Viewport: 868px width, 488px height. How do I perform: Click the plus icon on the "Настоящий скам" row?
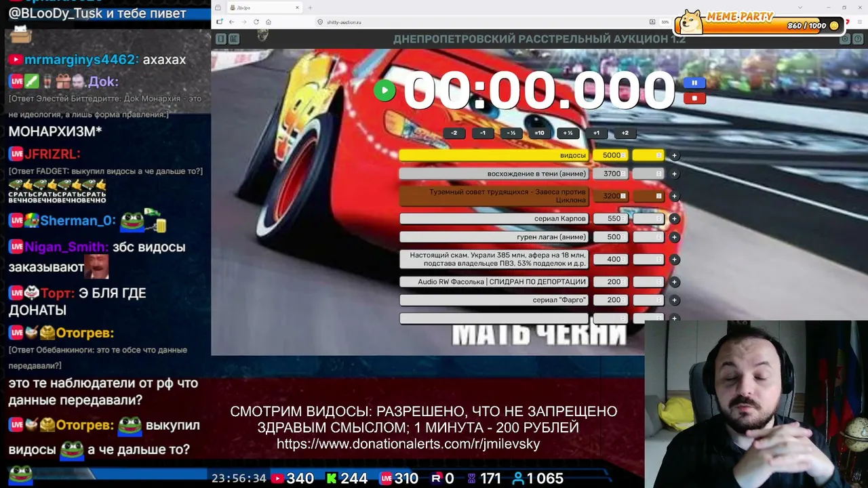[674, 260]
